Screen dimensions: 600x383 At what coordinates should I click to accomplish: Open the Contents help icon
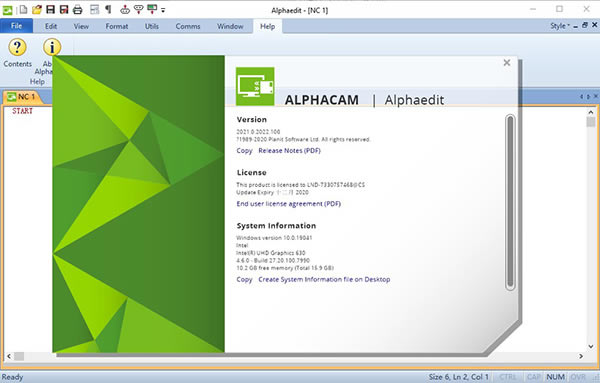coord(17,47)
